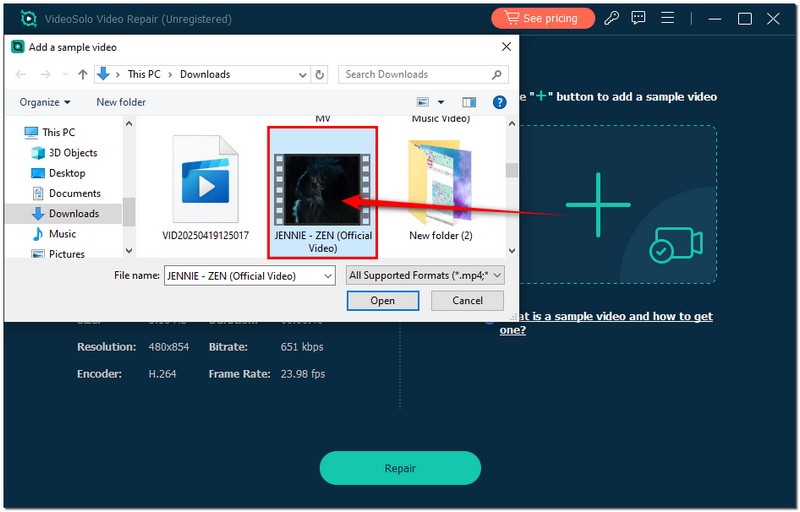The width and height of the screenshot is (800, 512).
Task: Click navigation pane scroll down arrow
Action: (129, 250)
